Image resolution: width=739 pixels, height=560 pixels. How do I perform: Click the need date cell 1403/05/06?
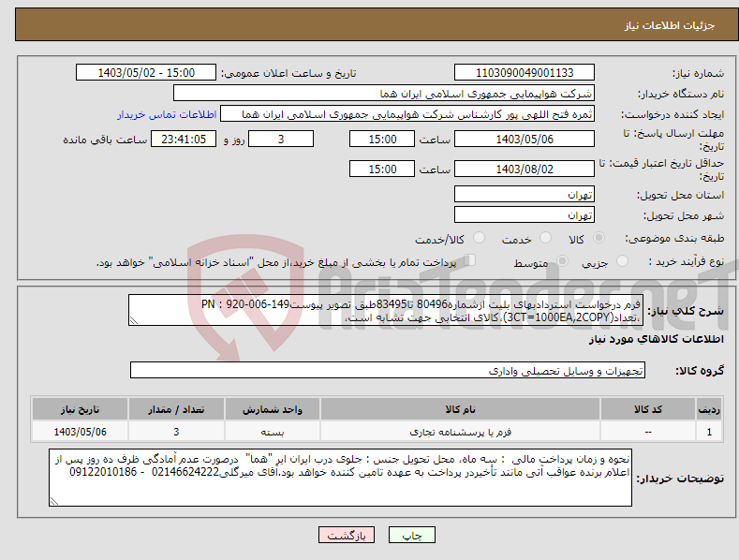pos(81,432)
